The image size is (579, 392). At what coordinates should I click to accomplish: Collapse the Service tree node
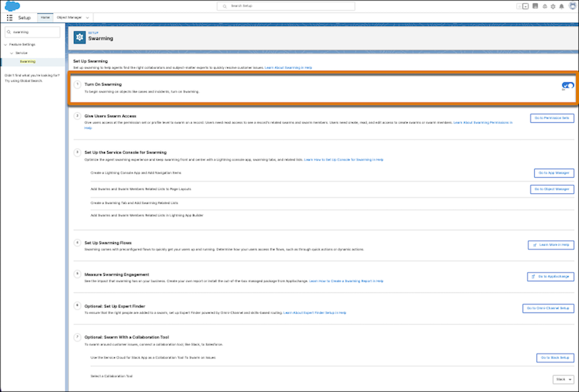(x=12, y=53)
